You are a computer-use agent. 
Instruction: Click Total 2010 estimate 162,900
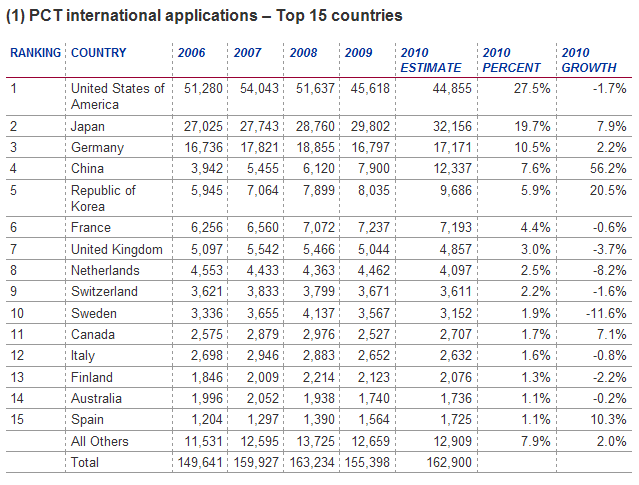tap(449, 463)
